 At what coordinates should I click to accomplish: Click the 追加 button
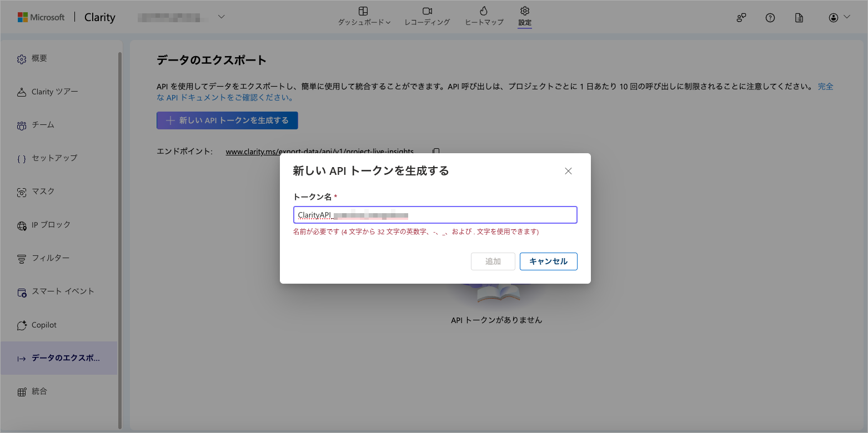pyautogui.click(x=493, y=261)
